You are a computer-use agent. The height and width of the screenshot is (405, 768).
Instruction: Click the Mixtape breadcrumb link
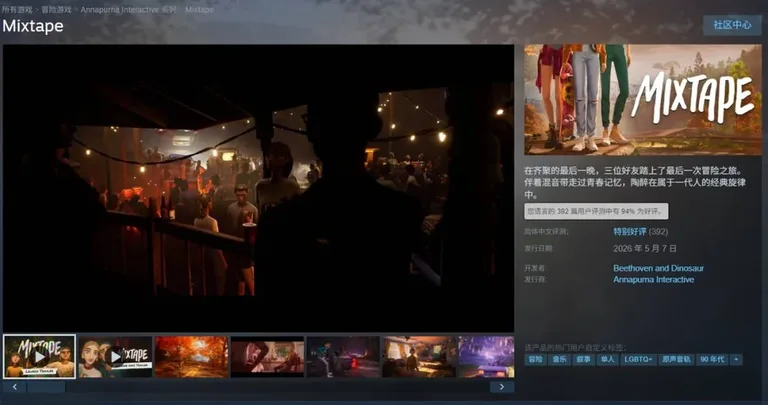tap(199, 10)
